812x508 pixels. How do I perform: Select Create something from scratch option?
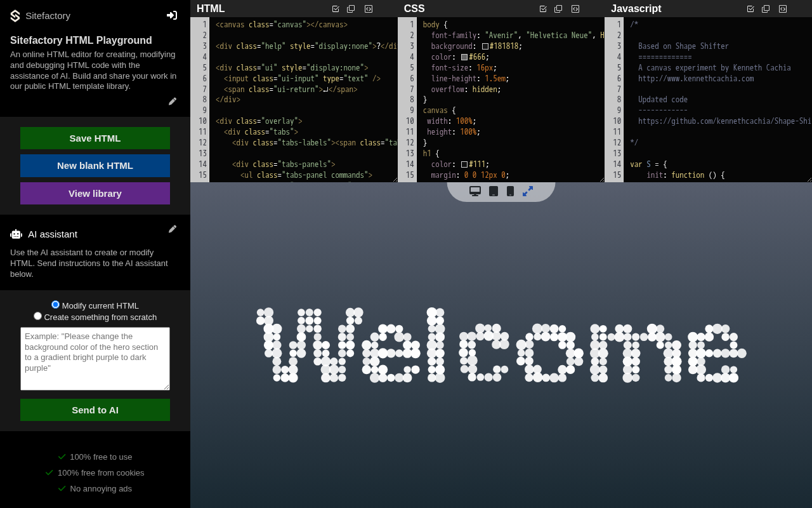point(37,316)
